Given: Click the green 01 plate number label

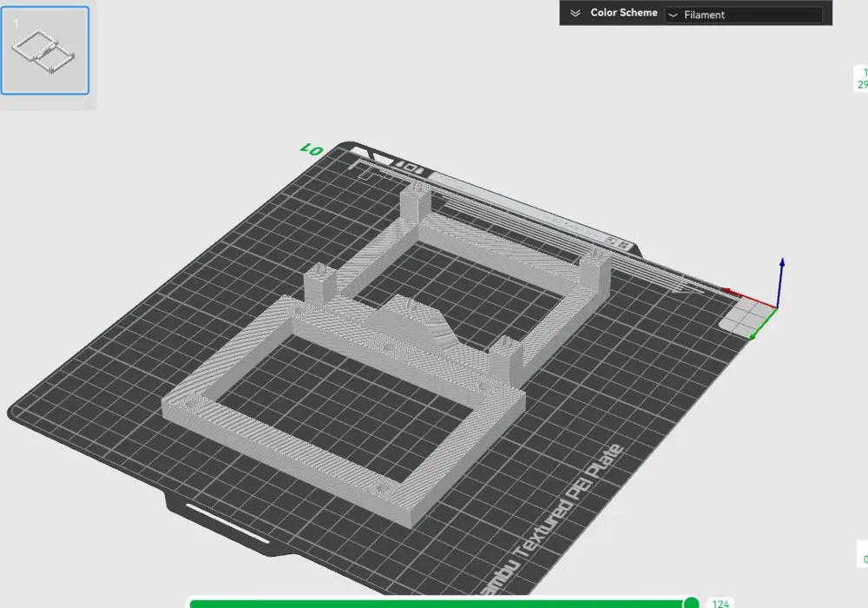Looking at the screenshot, I should [x=311, y=149].
